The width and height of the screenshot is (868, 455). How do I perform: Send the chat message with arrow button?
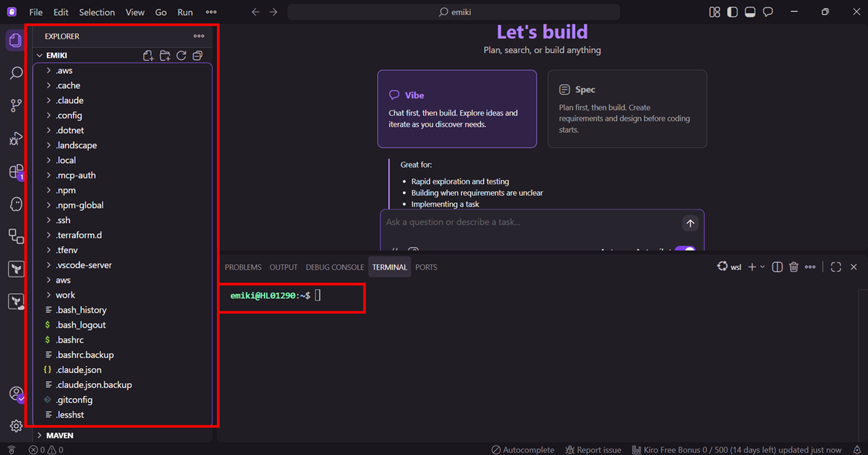[x=690, y=223]
